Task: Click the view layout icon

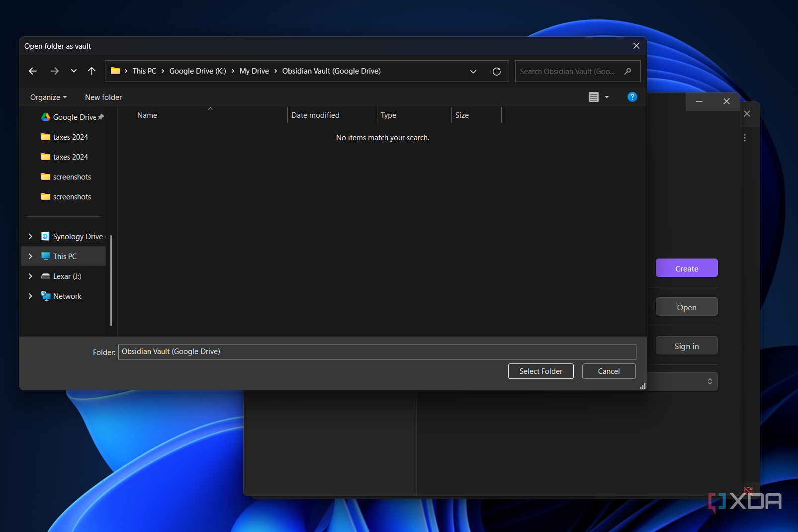Action: (x=593, y=97)
